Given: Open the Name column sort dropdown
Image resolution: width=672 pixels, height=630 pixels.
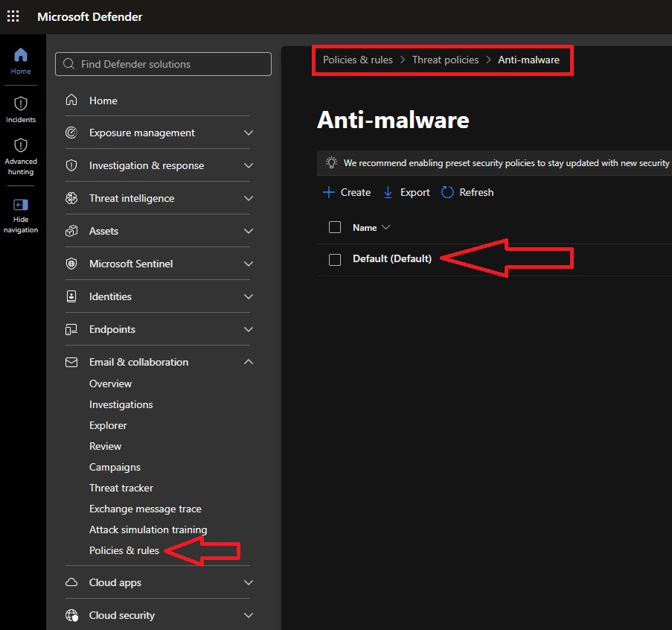Looking at the screenshot, I should coord(385,227).
